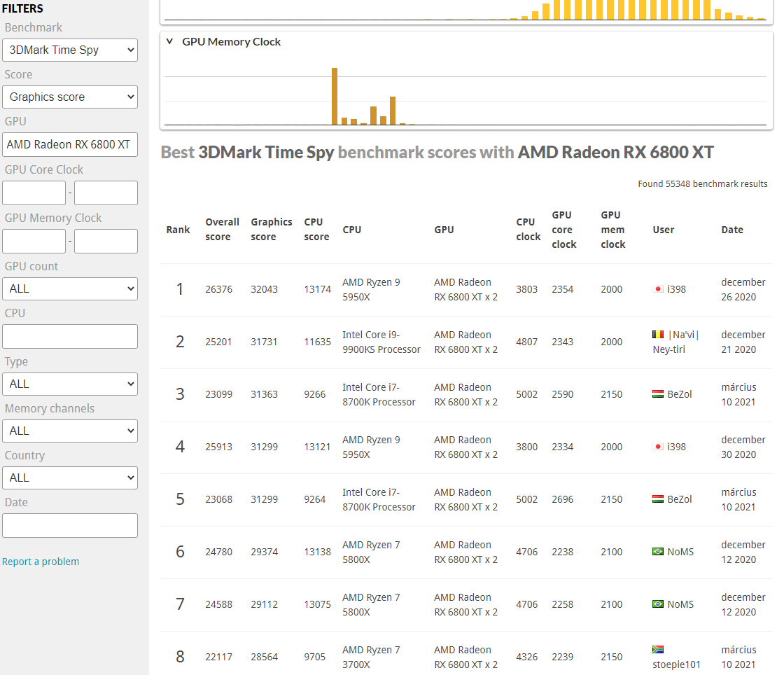
Task: Open the Benchmark dropdown showing 3DMark Time Spy
Action: click(70, 50)
